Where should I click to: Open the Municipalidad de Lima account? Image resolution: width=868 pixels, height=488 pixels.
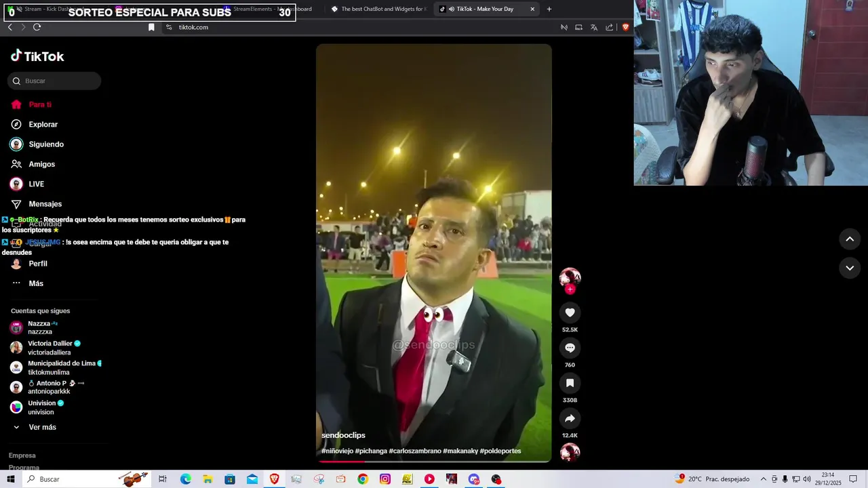[x=56, y=367]
